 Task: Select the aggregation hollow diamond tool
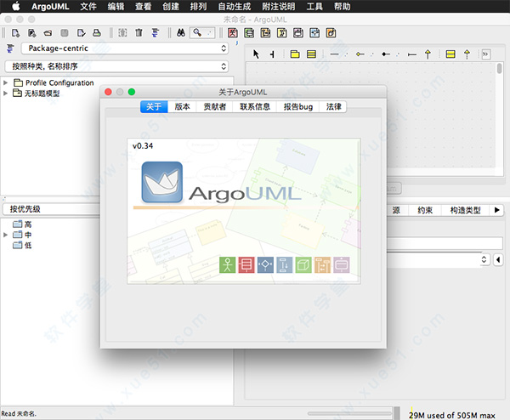tap(360, 54)
